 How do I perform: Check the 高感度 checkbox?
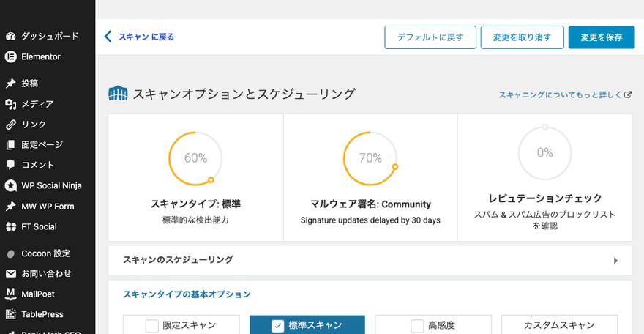point(417,326)
